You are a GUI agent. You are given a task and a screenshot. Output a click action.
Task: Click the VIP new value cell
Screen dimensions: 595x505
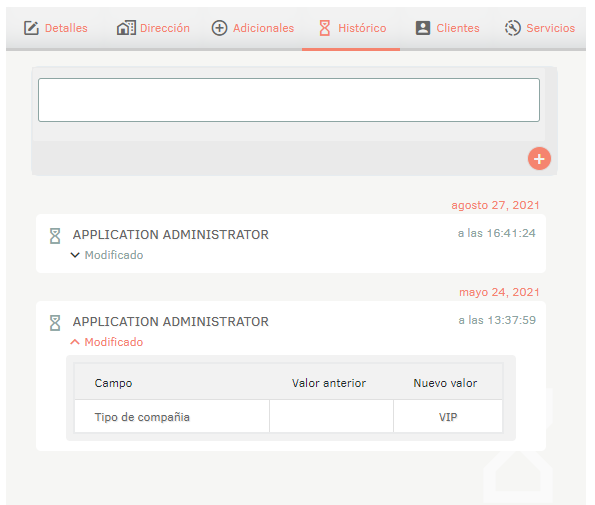448,416
